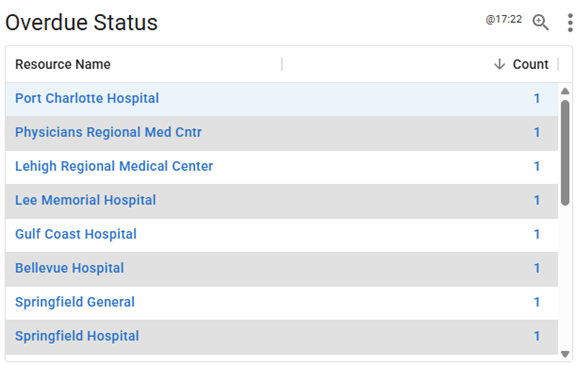Click count value for Bellevue Hospital
This screenshot has width=576, height=366.
tap(537, 268)
